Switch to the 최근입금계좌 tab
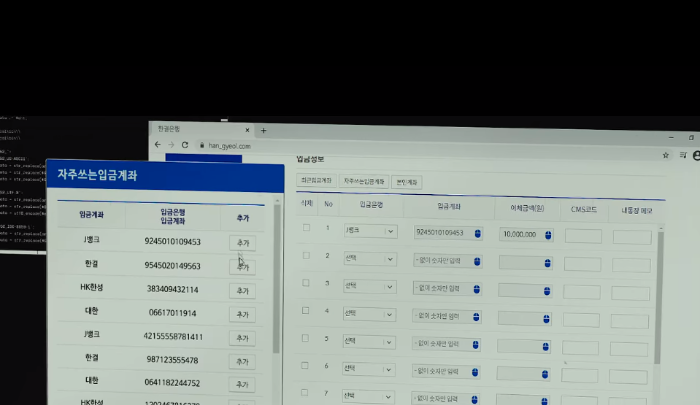Image resolution: width=700 pixels, height=405 pixels. [x=316, y=180]
